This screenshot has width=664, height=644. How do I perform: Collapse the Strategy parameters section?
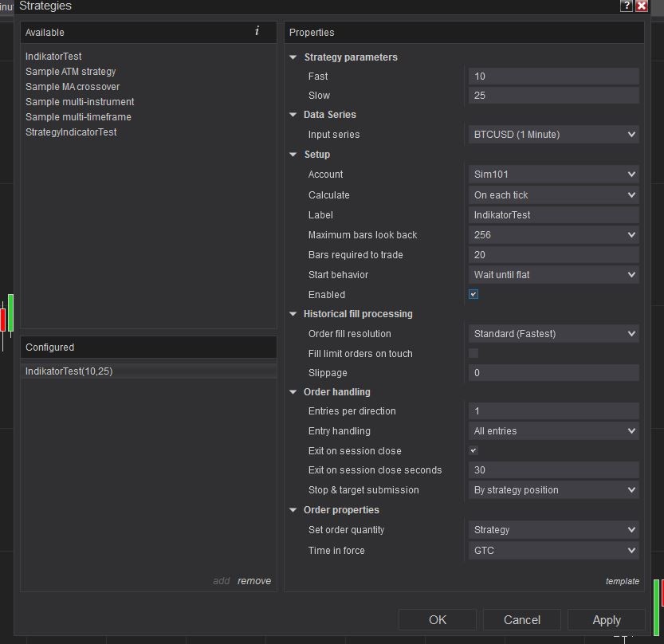[293, 57]
